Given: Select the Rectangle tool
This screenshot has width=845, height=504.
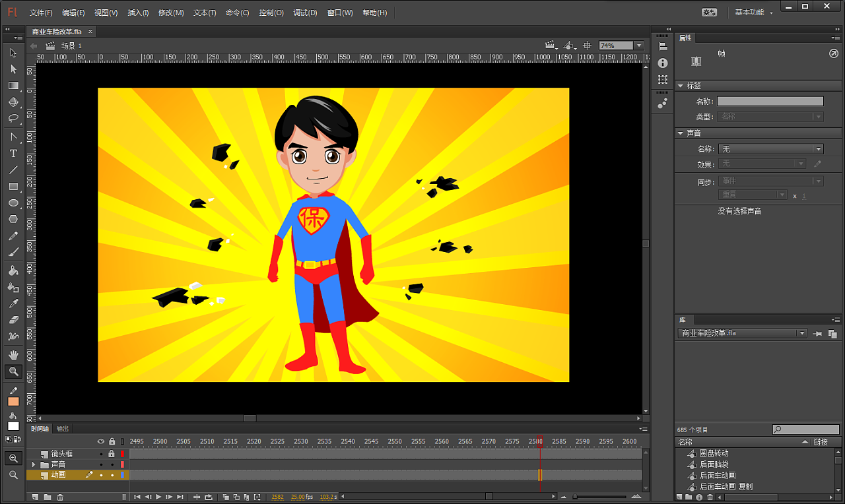Looking at the screenshot, I should 13,187.
